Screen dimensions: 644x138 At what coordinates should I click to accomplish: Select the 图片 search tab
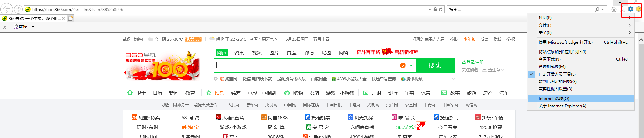pos(274,53)
